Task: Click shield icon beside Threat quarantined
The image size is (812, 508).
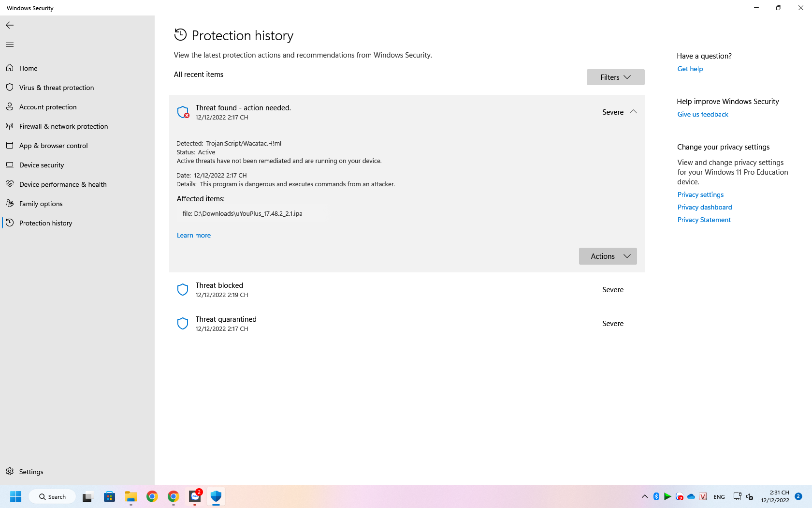Action: tap(183, 324)
